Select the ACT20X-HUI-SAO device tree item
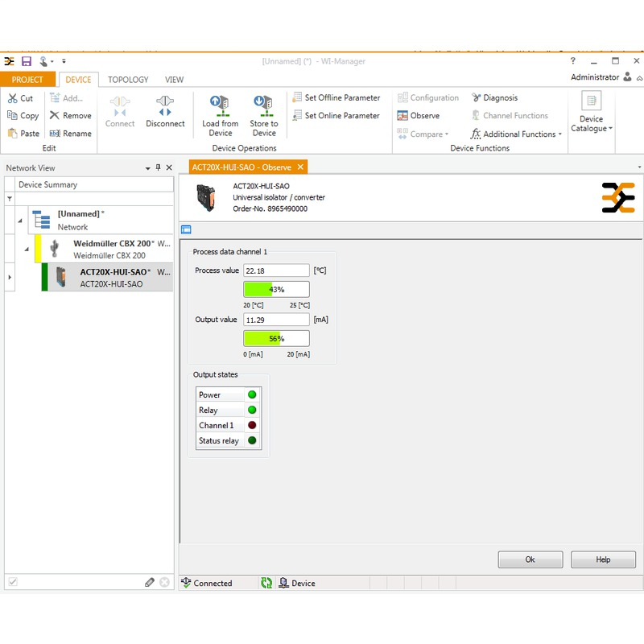The height and width of the screenshot is (644, 644). (x=108, y=278)
